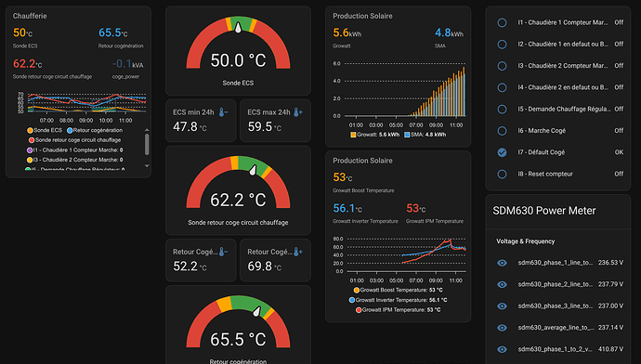The height and width of the screenshot is (364, 641).
Task: Click the Voltage & Frequency section heading
Action: (525, 241)
